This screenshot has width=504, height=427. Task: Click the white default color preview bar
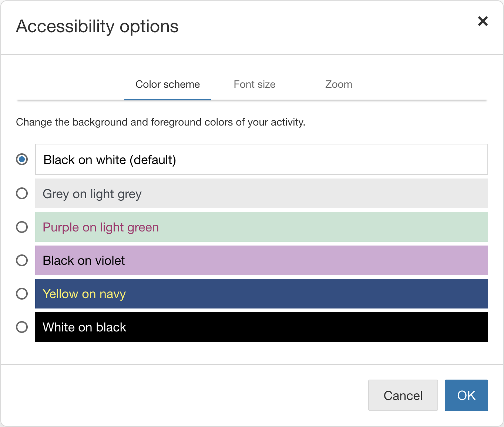262,159
